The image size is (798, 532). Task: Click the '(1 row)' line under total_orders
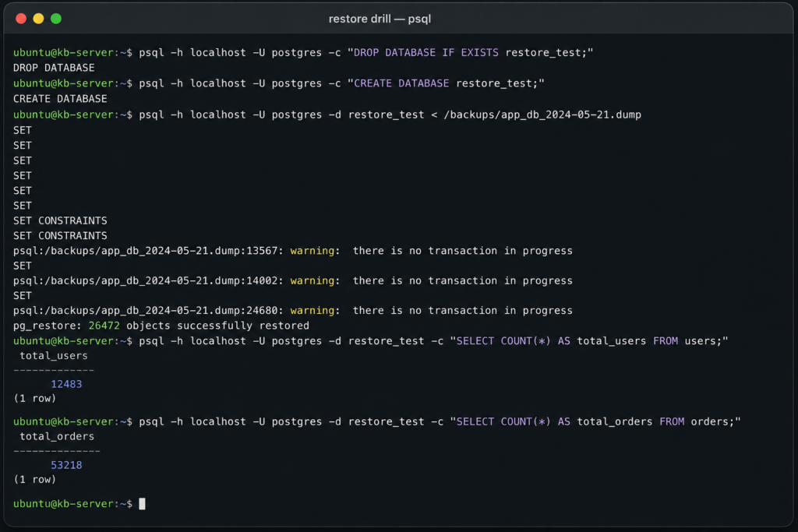pyautogui.click(x=34, y=479)
